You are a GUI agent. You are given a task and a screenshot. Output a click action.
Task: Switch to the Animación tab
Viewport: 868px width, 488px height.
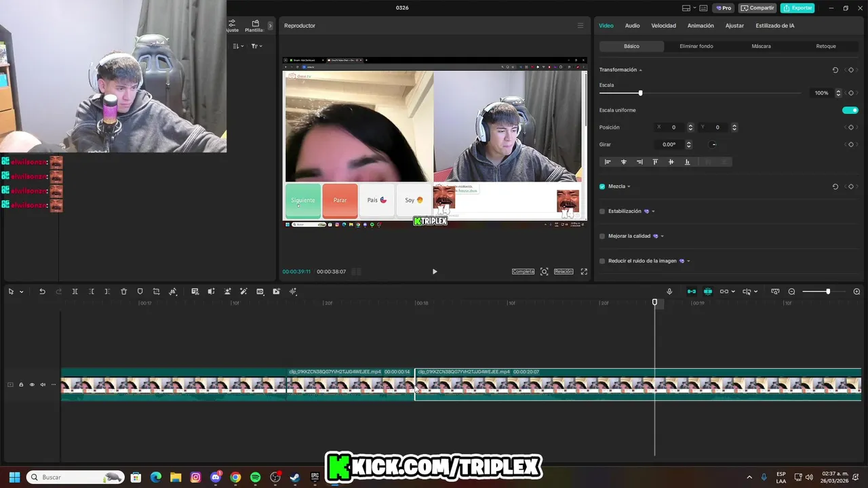click(701, 26)
